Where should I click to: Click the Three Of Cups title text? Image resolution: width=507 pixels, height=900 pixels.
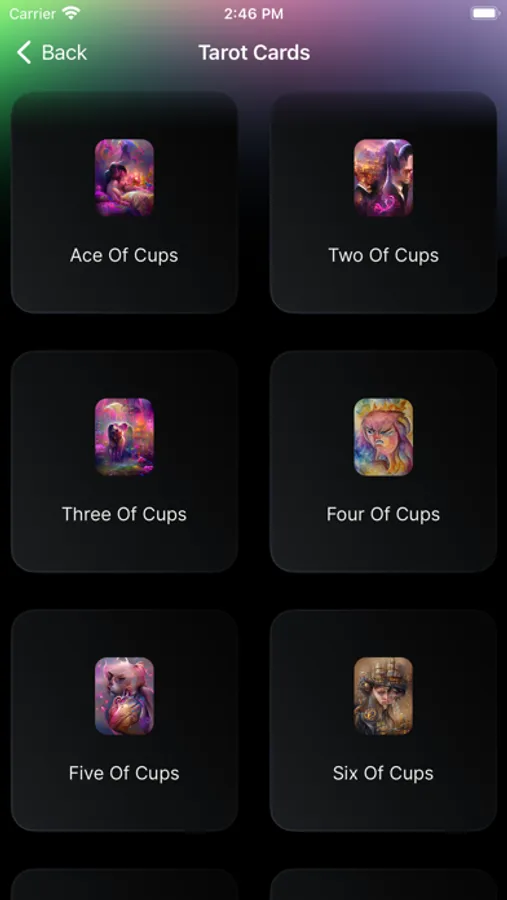[124, 514]
